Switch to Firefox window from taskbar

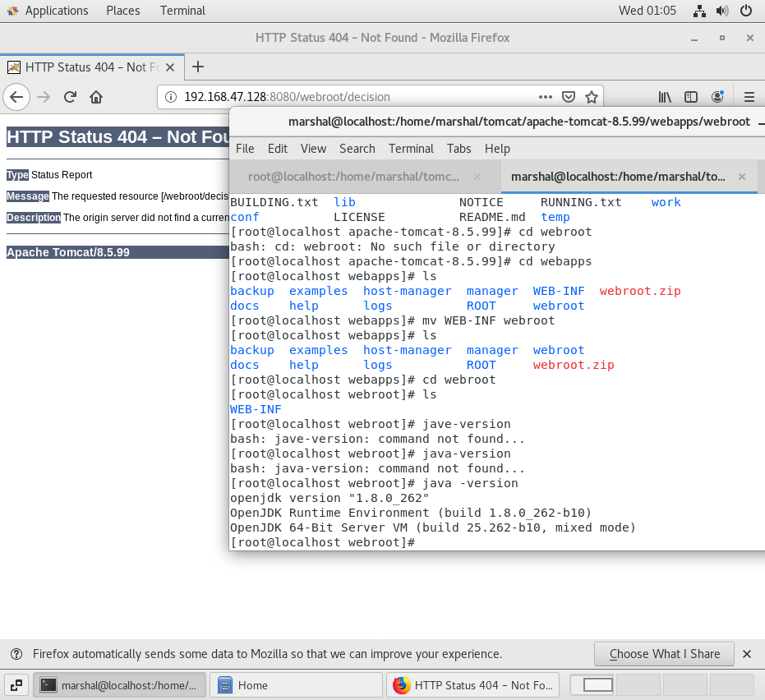coord(472,685)
